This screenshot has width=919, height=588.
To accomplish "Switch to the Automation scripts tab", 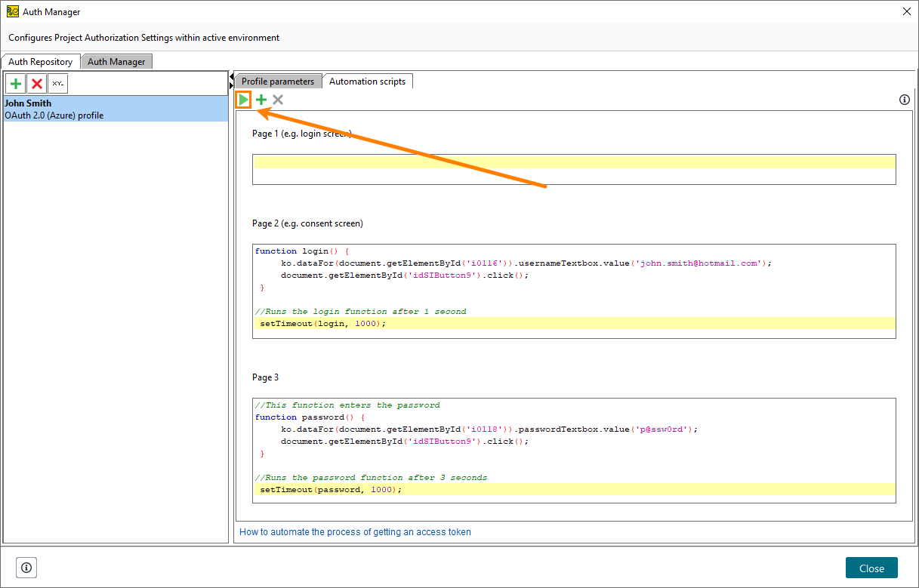I will tap(368, 81).
